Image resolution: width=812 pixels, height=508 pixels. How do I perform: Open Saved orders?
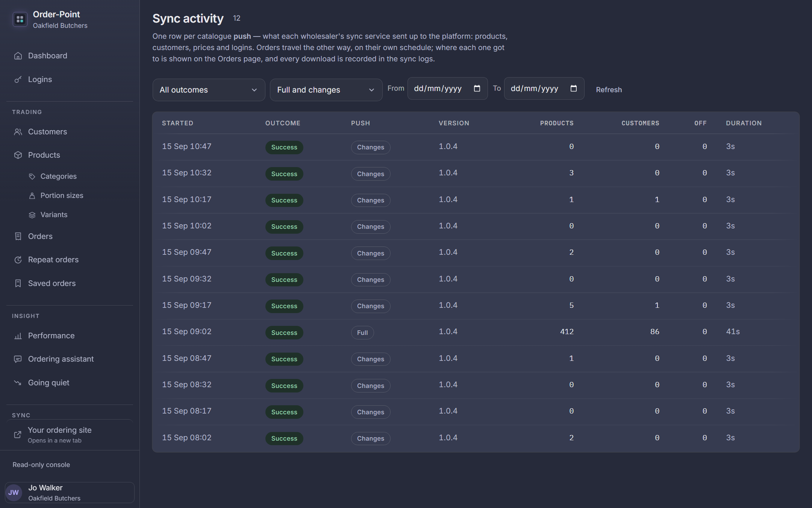tap(70, 283)
